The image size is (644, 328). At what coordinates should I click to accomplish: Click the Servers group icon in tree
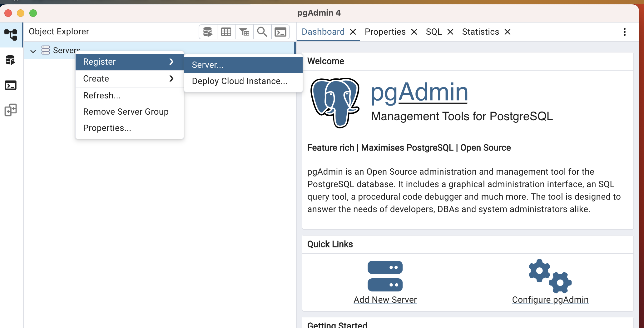pyautogui.click(x=46, y=50)
